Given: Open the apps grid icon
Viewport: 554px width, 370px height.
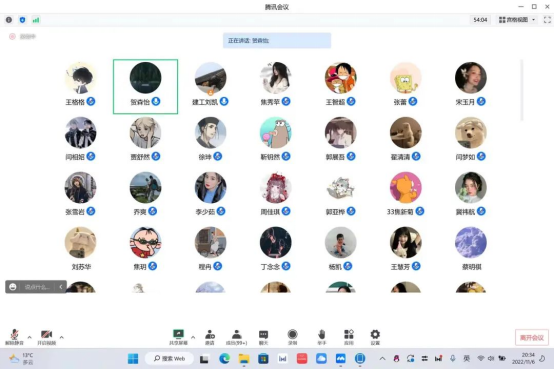Looking at the screenshot, I should point(349,337).
